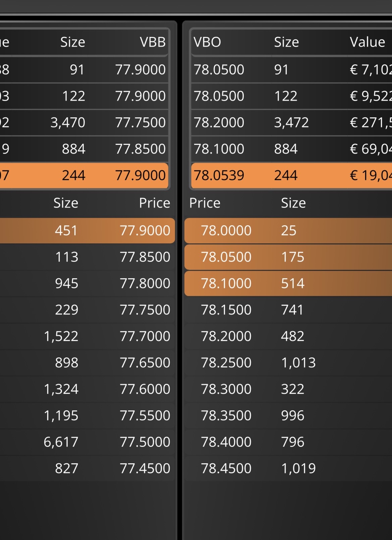Select bid price 77.5000
Image resolution: width=392 pixels, height=540 pixels.
145,442
